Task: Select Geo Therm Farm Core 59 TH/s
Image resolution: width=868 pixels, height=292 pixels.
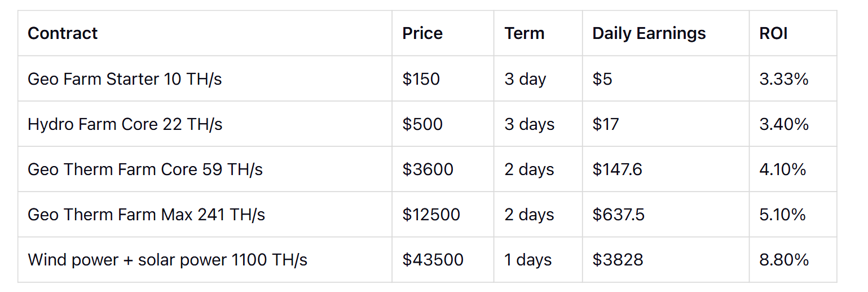Action: (145, 169)
